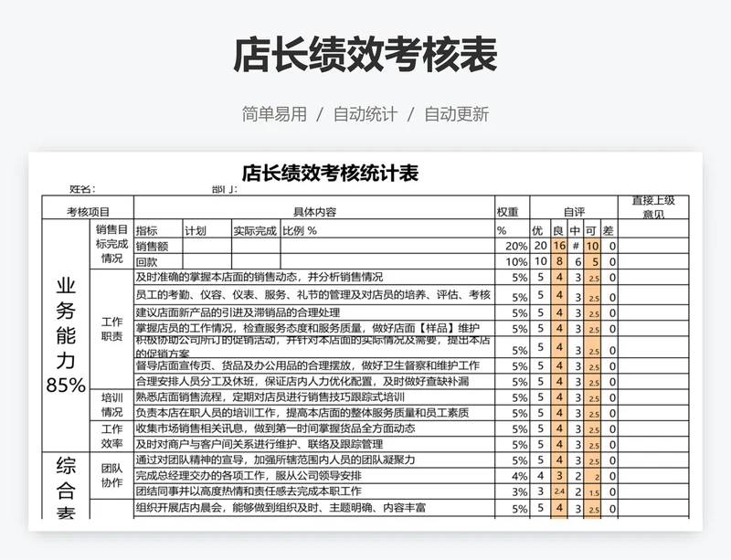The height and width of the screenshot is (560, 731).
Task: Click the subtitle text 自动更新
Action: [456, 114]
